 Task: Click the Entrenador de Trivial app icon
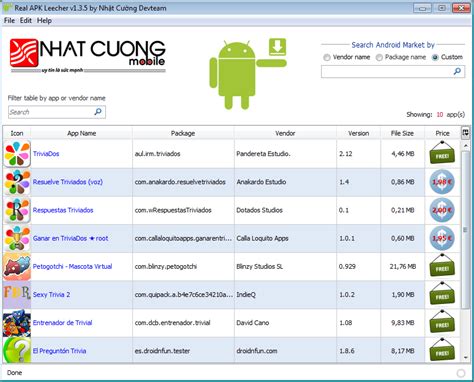(17, 323)
